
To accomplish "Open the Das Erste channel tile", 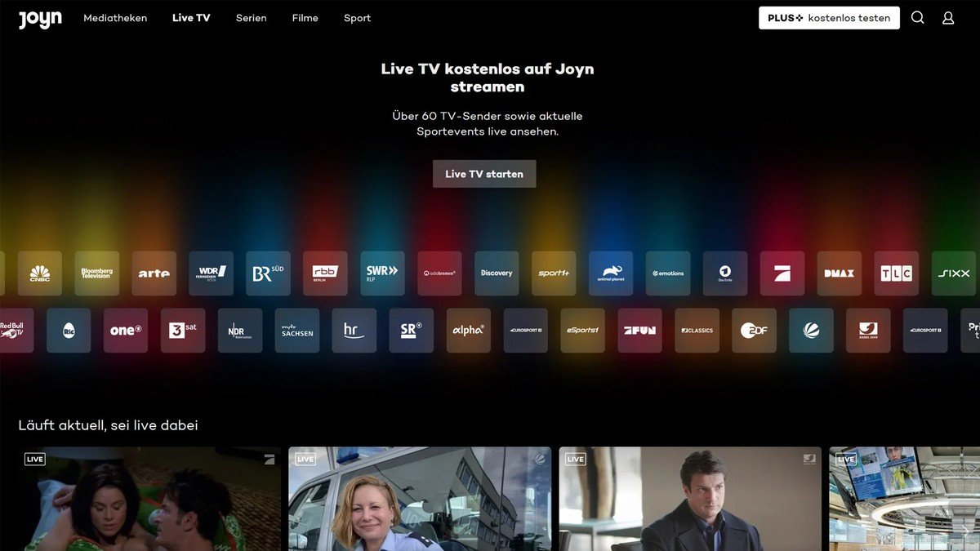I will (725, 273).
